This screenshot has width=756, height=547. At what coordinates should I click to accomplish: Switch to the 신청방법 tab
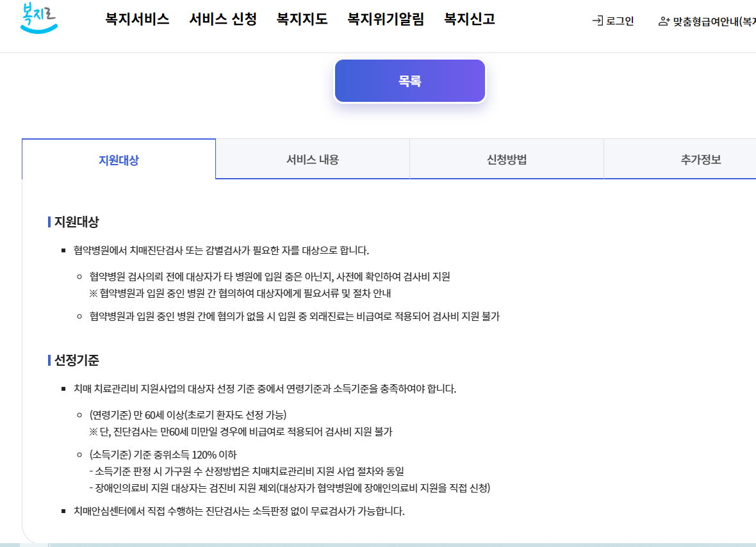click(x=506, y=158)
